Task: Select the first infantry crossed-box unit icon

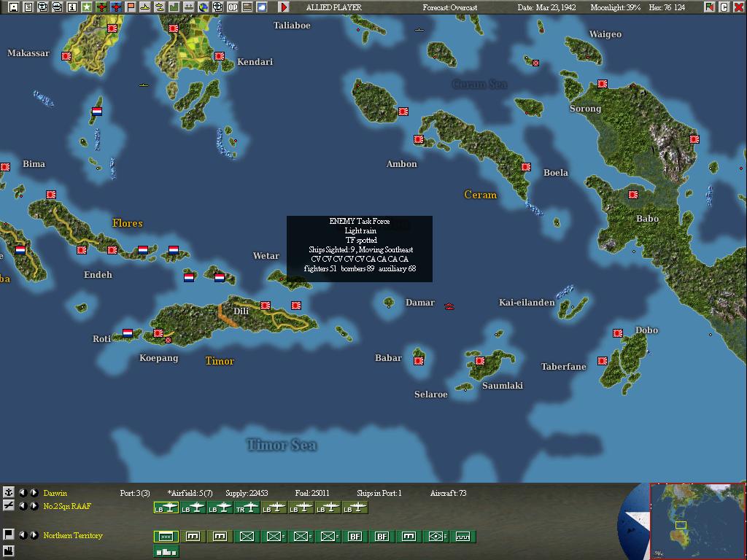Action: [x=247, y=537]
